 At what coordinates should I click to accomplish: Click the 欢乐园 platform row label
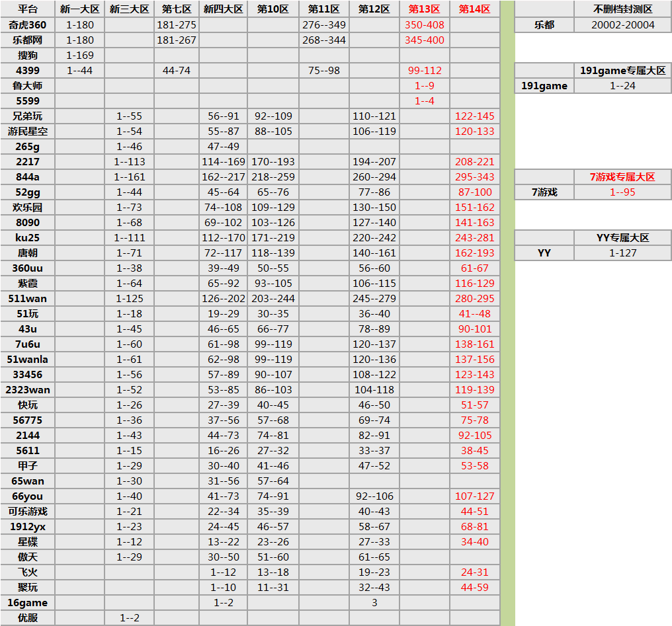click(x=27, y=208)
